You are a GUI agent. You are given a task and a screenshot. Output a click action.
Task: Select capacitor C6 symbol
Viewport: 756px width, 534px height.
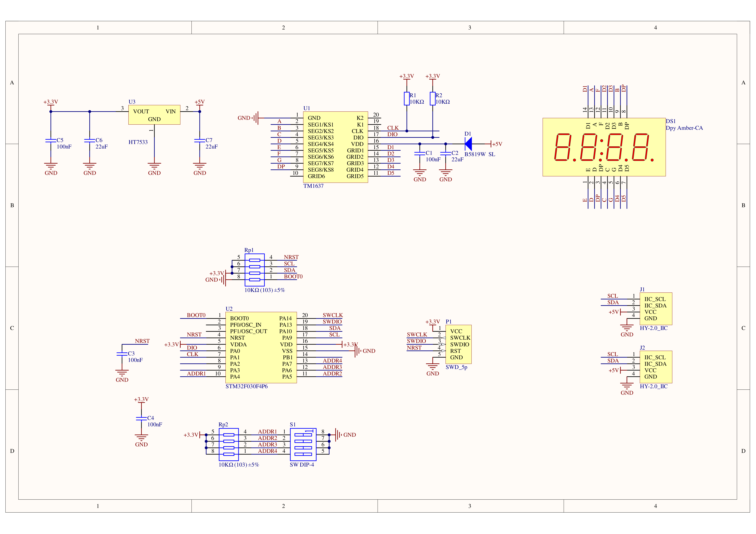90,141
